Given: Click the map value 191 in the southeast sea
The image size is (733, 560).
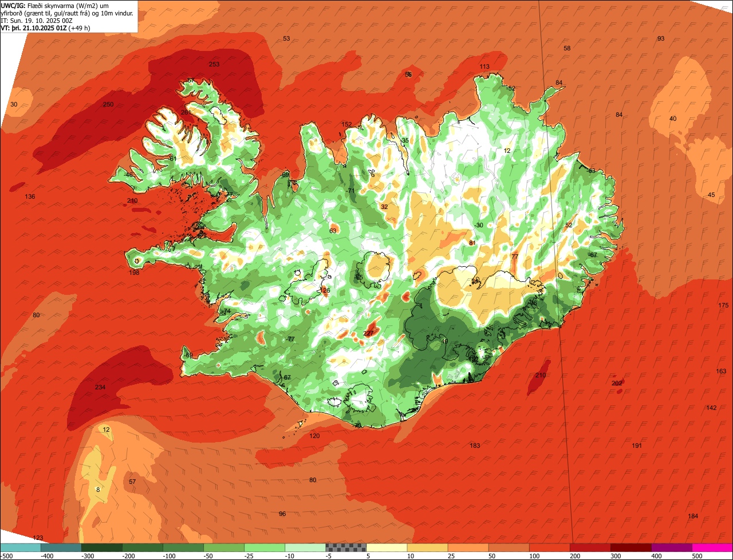Looking at the screenshot, I should [x=637, y=445].
